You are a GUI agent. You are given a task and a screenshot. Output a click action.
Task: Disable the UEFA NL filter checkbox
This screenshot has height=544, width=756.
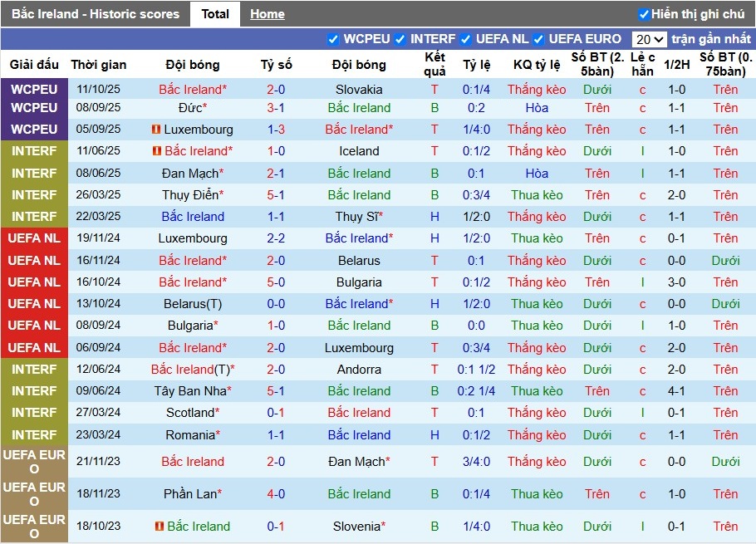465,39
